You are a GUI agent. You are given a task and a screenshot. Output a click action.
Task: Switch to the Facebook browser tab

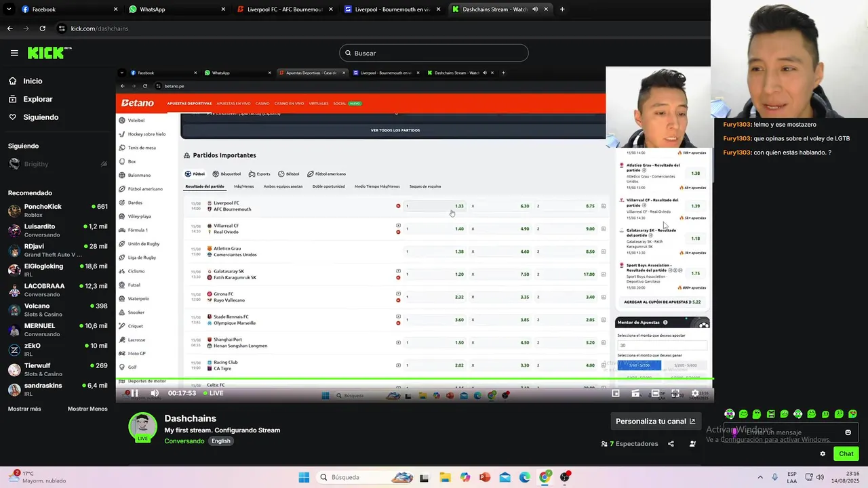[64, 9]
